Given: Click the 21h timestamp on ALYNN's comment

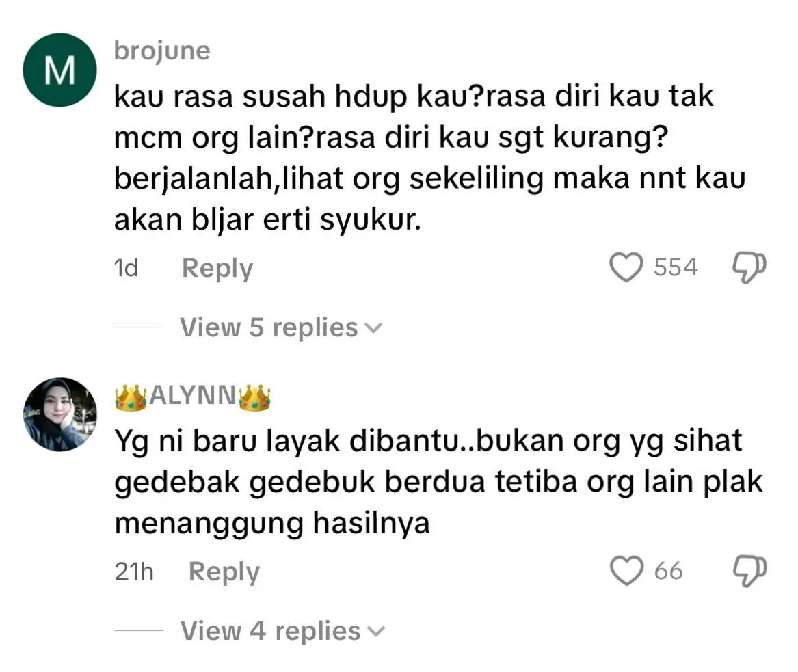Looking at the screenshot, I should click(x=134, y=572).
